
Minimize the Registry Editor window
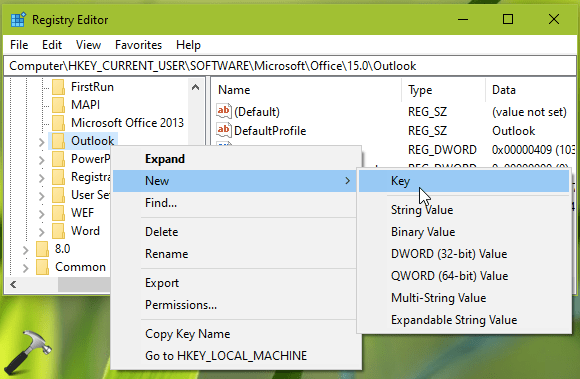pyautogui.click(x=463, y=19)
